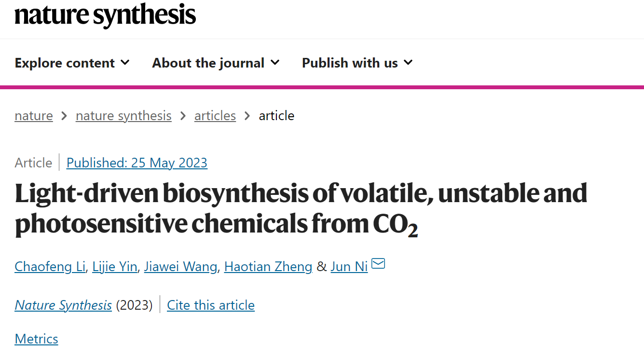Image resolution: width=644 pixels, height=356 pixels.
Task: Click the italic Nature Synthesis journal link
Action: pyautogui.click(x=63, y=305)
